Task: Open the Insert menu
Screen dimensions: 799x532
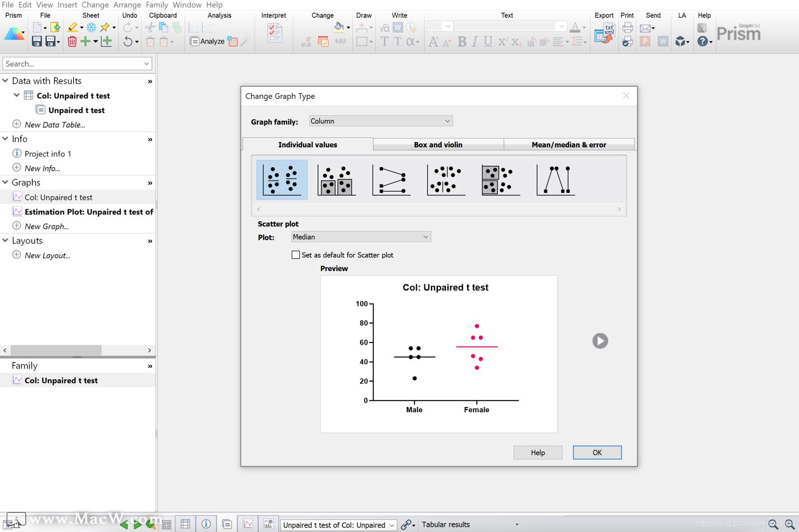Action: (x=67, y=5)
